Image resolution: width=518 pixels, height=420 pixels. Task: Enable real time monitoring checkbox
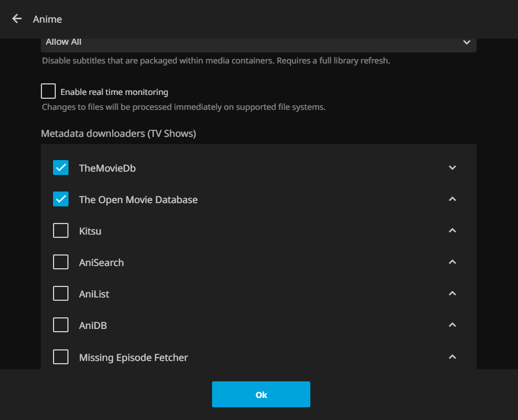pyautogui.click(x=49, y=91)
